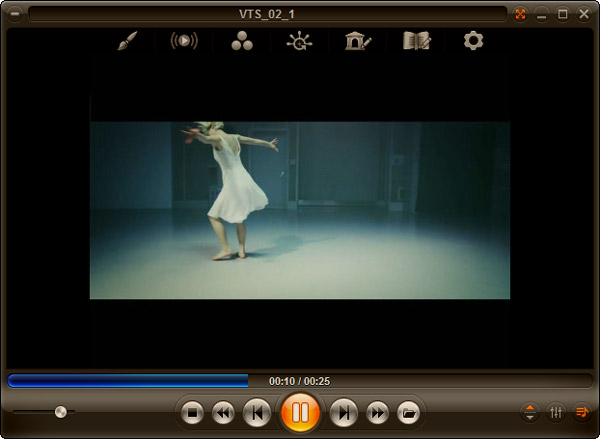This screenshot has height=439, width=600.
Task: Open the playlist book editor icon
Action: [417, 41]
